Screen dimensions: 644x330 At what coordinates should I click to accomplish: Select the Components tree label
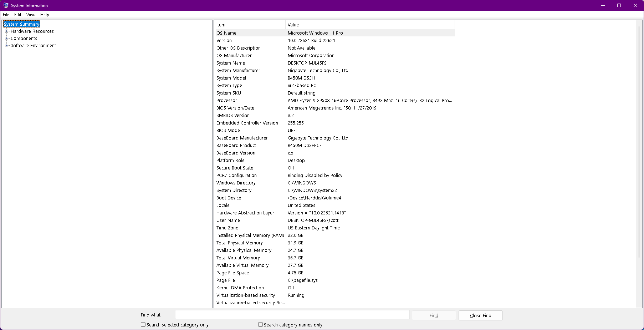24,38
